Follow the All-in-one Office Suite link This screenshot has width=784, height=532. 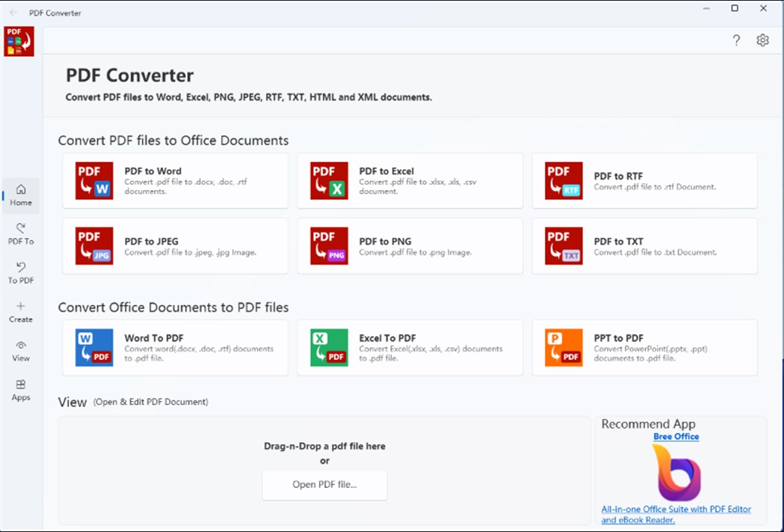pyautogui.click(x=676, y=514)
